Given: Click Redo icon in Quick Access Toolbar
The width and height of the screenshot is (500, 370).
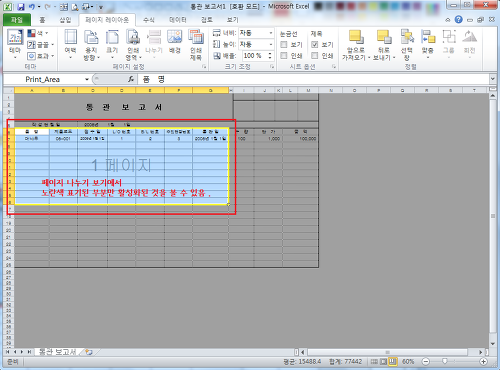Looking at the screenshot, I should (x=48, y=7).
